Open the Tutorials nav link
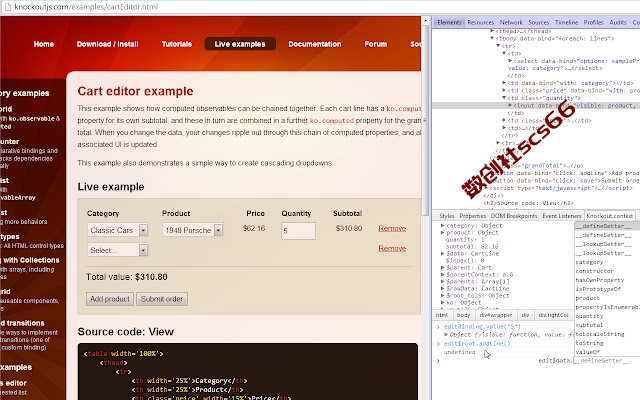 [177, 44]
